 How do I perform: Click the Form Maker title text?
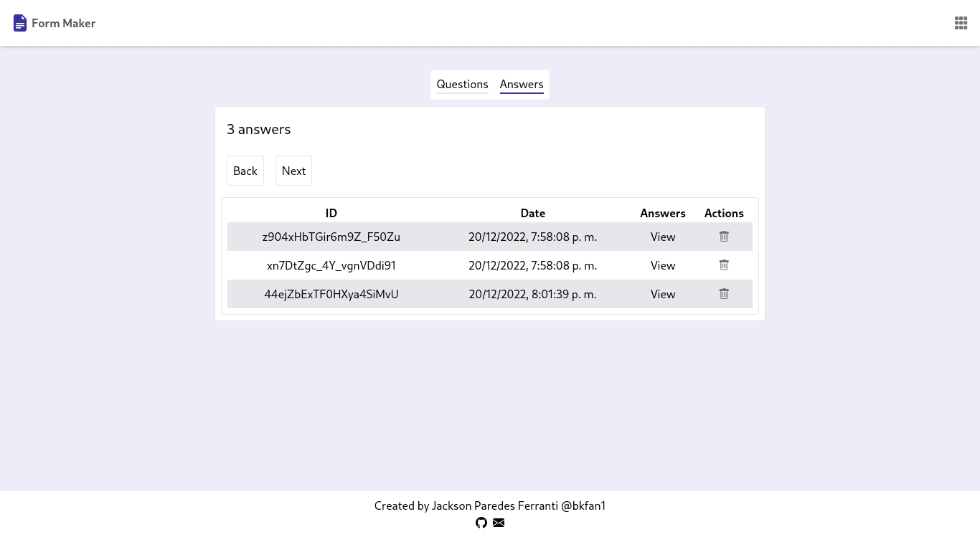(x=63, y=23)
